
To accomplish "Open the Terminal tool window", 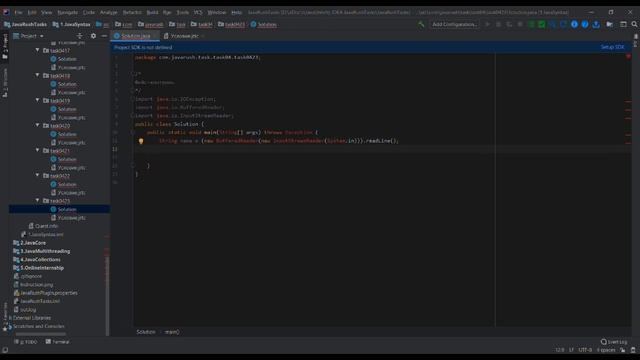I will click(x=58, y=342).
